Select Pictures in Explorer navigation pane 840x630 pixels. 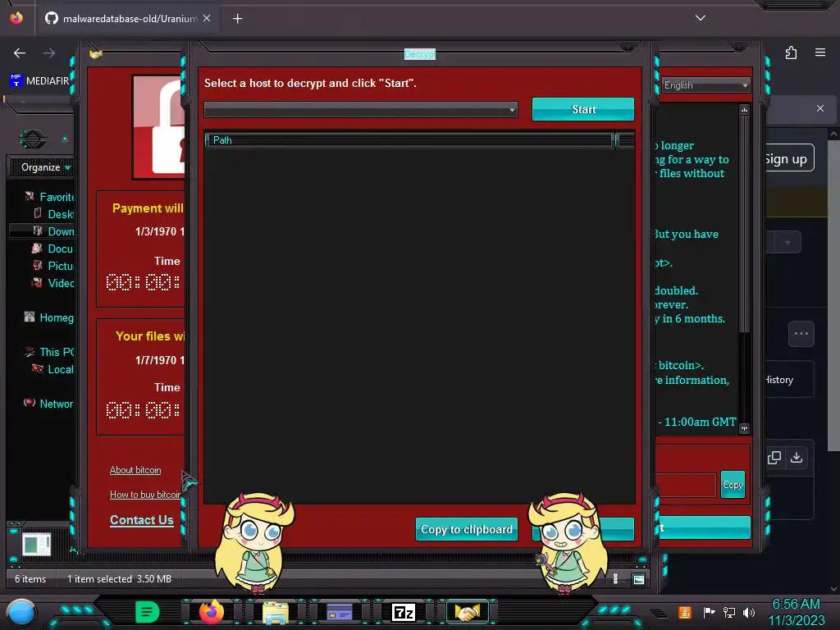pyautogui.click(x=53, y=266)
